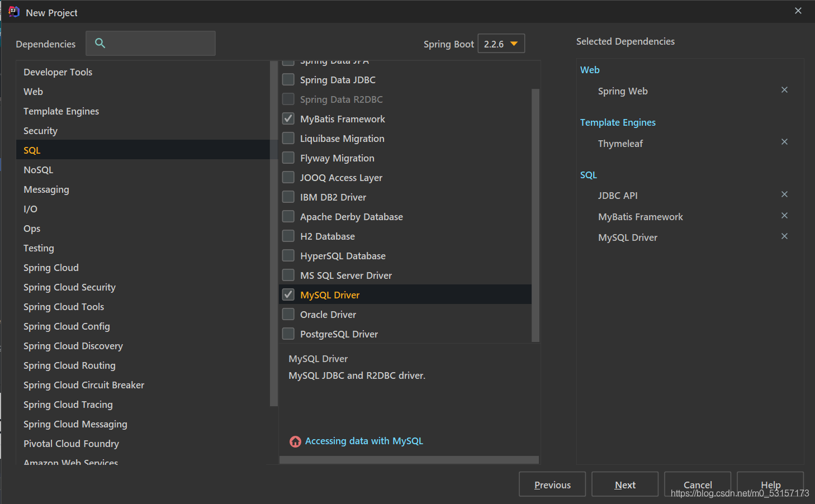Viewport: 815px width, 504px height.
Task: Check the IBM DB2 Driver checkbox
Action: pos(288,197)
